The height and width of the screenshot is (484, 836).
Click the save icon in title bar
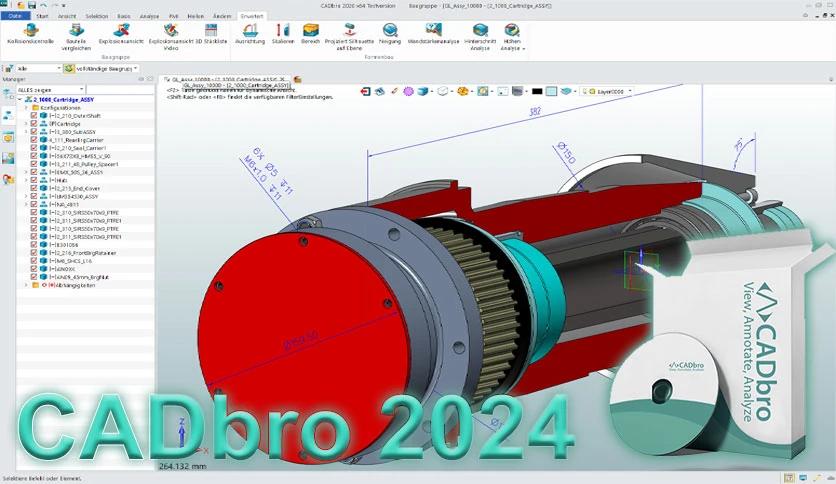pos(32,5)
